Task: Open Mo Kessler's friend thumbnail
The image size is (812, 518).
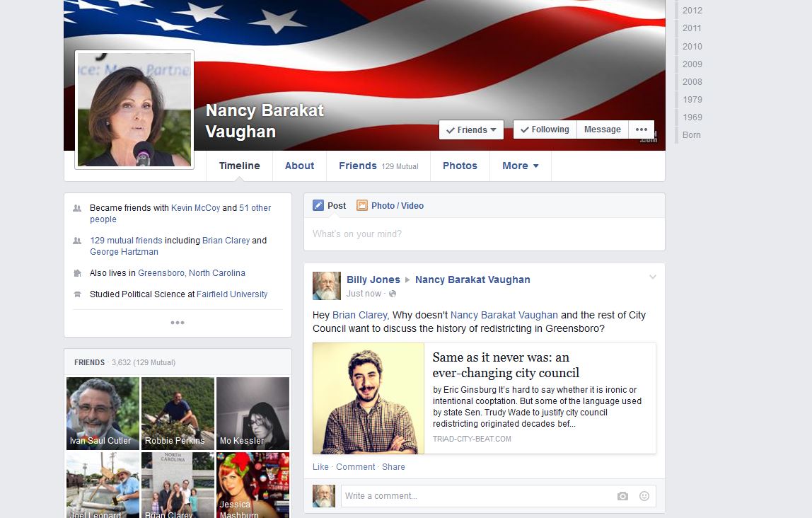Action: pyautogui.click(x=253, y=413)
